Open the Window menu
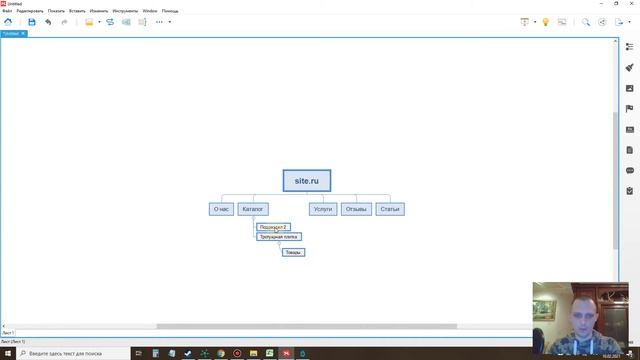Viewport: 640px width, 360px height. (150, 11)
